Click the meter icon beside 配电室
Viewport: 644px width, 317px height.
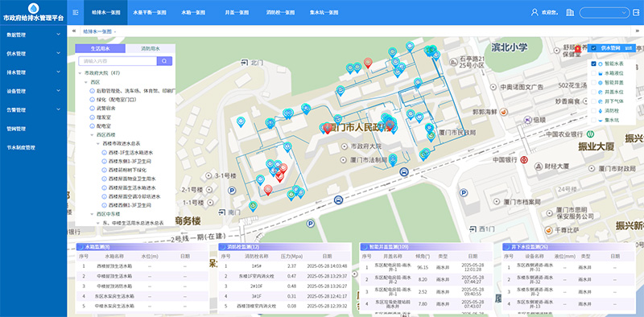tap(92, 126)
